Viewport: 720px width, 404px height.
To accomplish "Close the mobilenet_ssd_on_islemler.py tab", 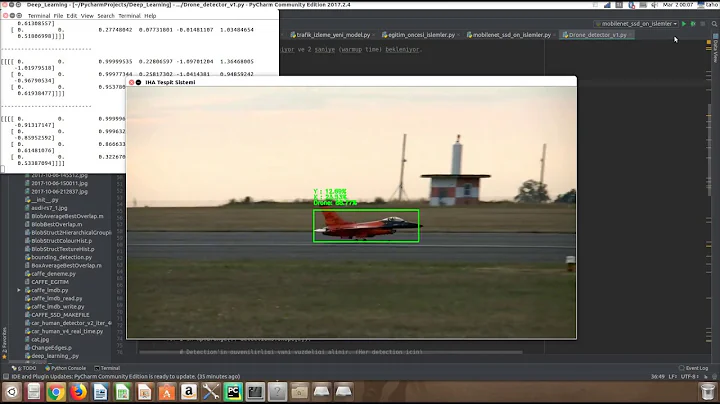I will point(554,35).
